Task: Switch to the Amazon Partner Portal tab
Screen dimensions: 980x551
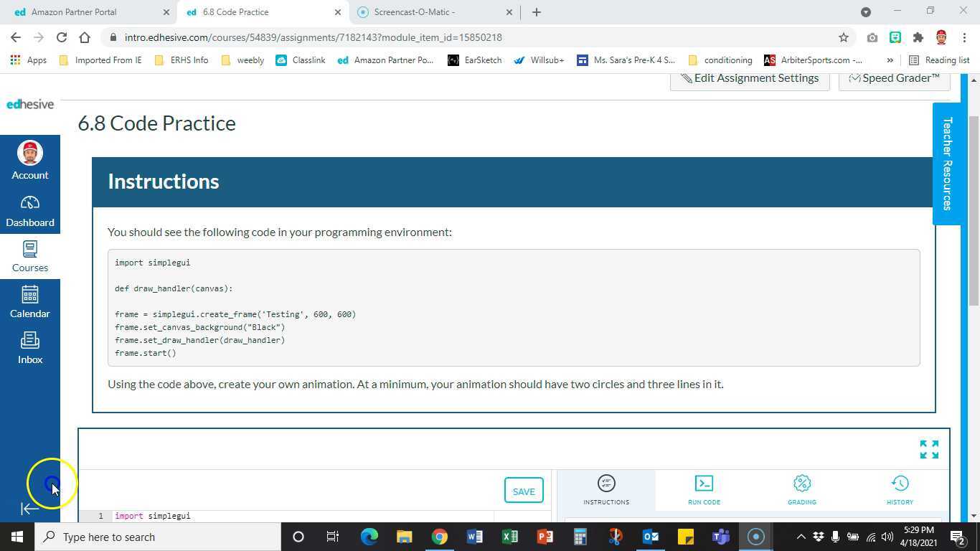Action: (90, 12)
